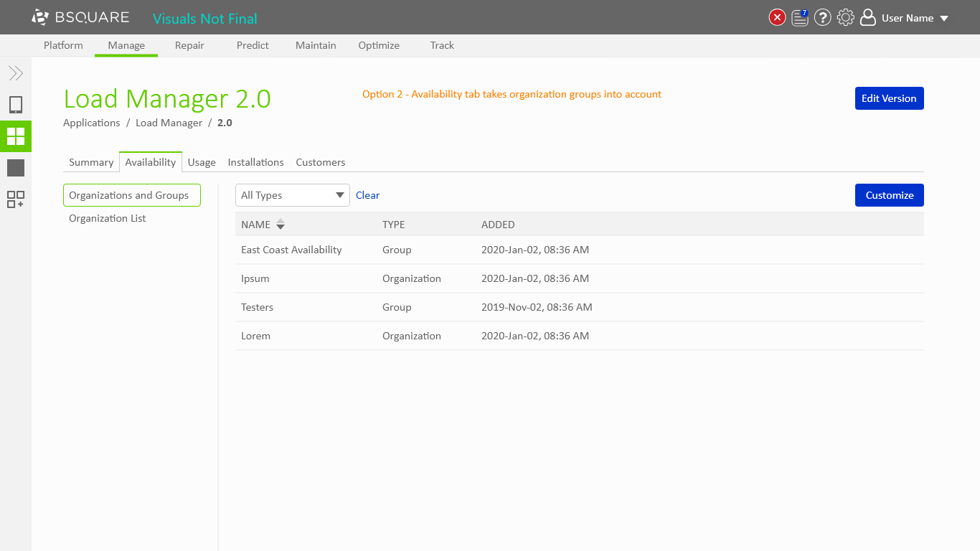Open the help question mark icon

point(823,18)
